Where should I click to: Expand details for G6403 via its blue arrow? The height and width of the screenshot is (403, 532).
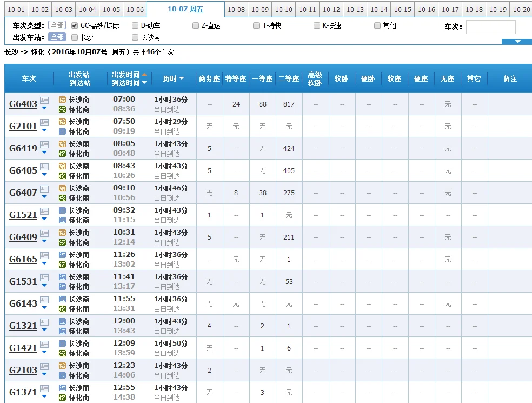click(44, 108)
